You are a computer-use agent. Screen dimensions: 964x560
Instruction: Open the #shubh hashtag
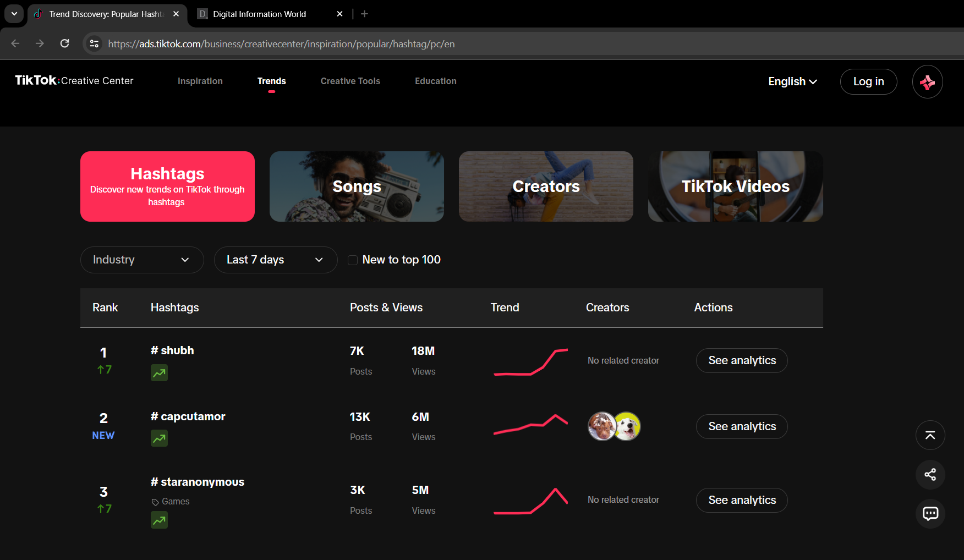pos(172,350)
